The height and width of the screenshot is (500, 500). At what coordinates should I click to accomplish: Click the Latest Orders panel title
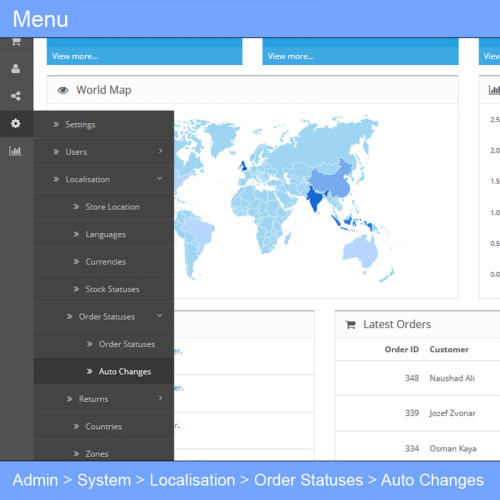click(397, 324)
